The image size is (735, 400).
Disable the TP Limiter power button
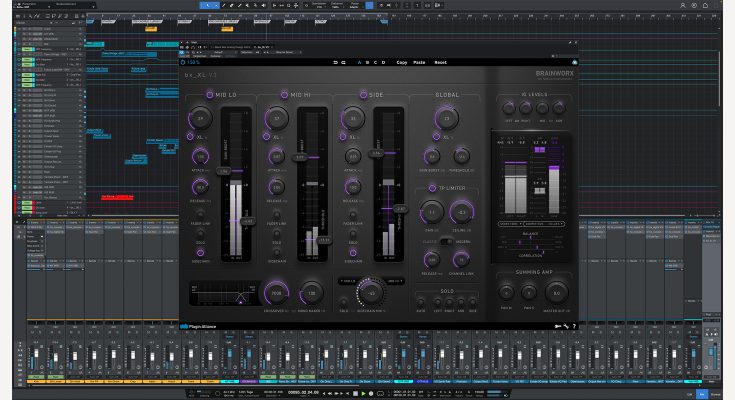[x=432, y=188]
